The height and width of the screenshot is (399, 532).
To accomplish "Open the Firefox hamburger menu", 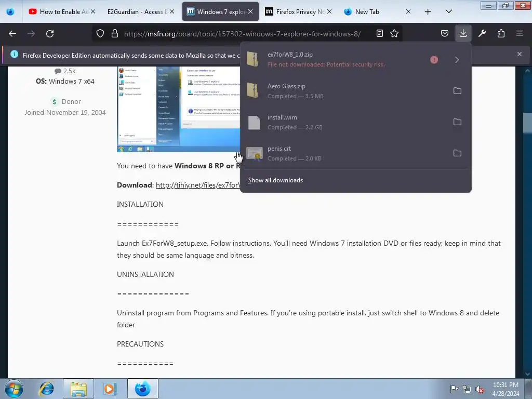I will (x=520, y=33).
